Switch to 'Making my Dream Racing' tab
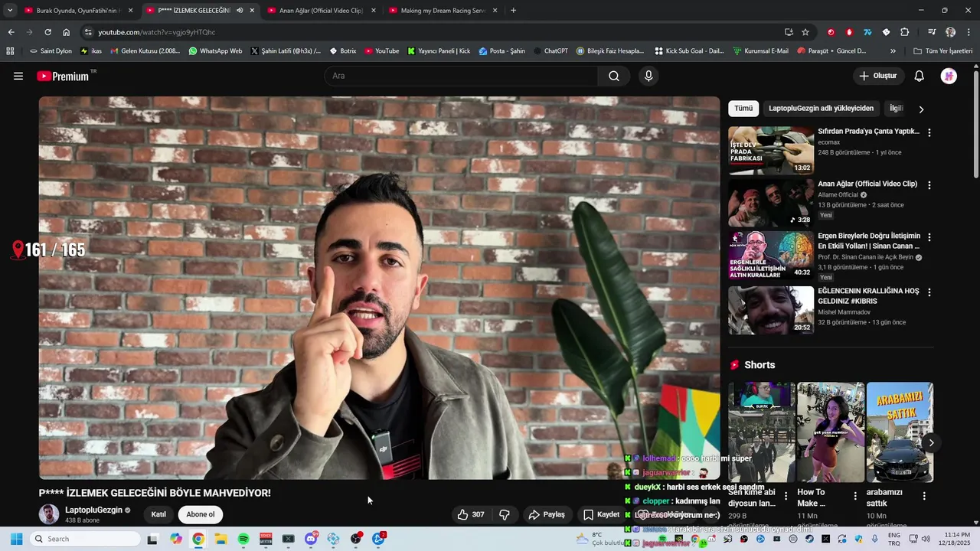 click(443, 11)
